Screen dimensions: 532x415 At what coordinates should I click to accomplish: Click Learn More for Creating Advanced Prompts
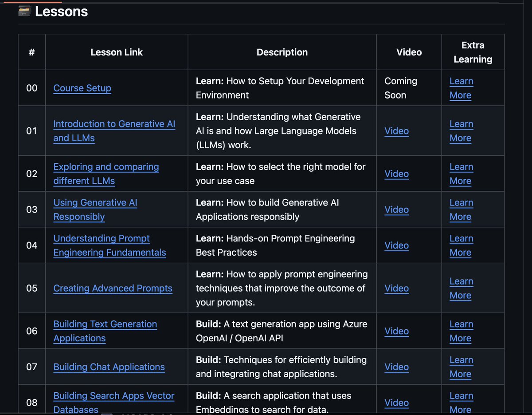(462, 288)
